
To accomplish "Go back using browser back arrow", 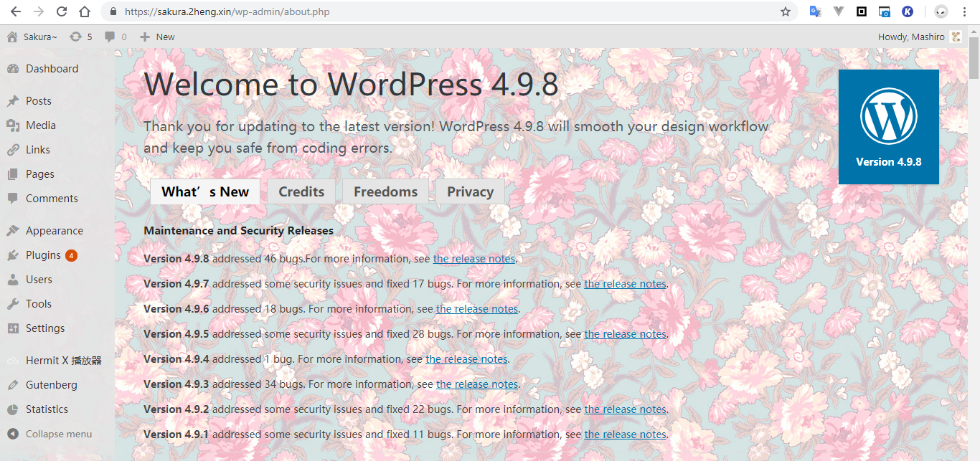I will (x=16, y=11).
